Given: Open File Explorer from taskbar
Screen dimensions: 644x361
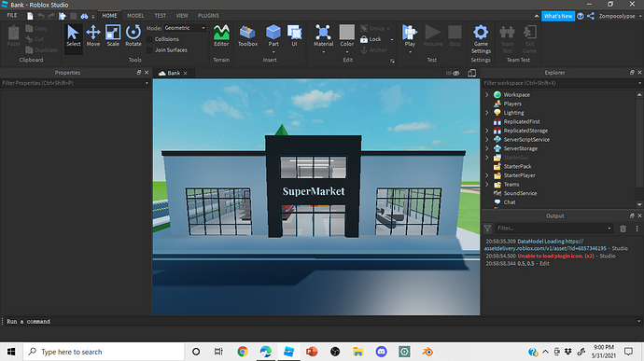Looking at the screenshot, I should point(358,352).
